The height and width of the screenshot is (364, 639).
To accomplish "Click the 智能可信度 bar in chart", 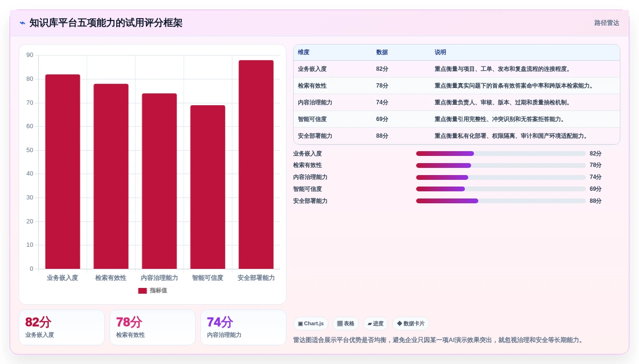I will 208,187.
